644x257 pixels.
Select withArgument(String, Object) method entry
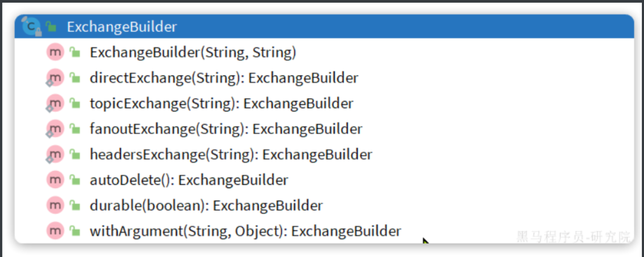245,231
